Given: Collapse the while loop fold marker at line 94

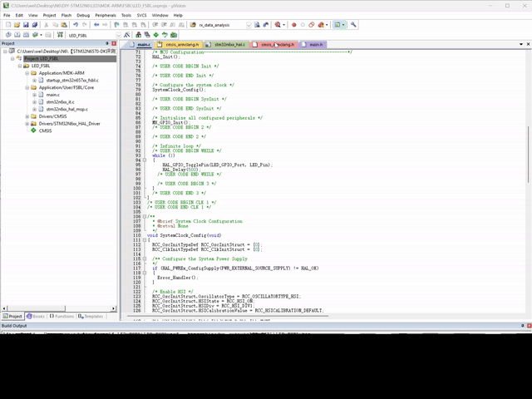Looking at the screenshot, I should (145, 160).
